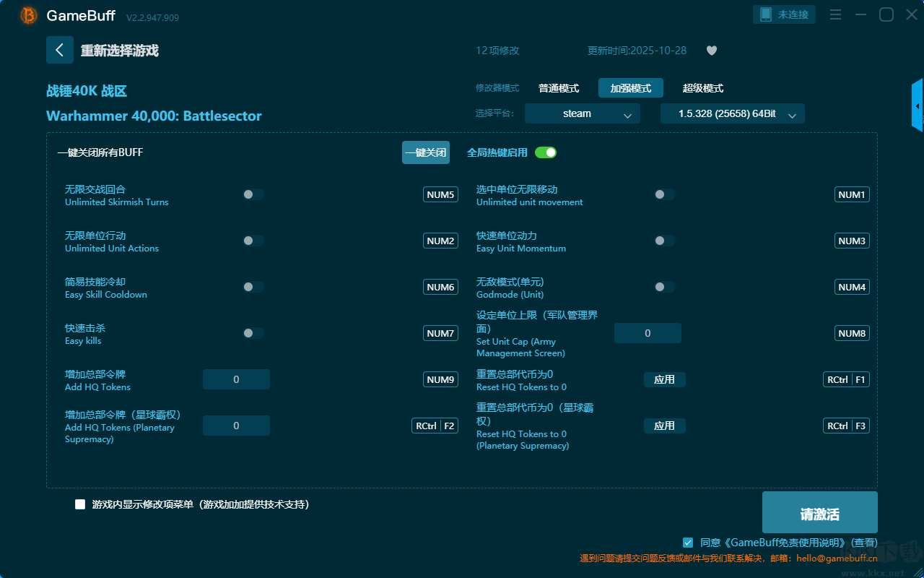Toggle 全局热键启用 global hotkey switch

546,152
